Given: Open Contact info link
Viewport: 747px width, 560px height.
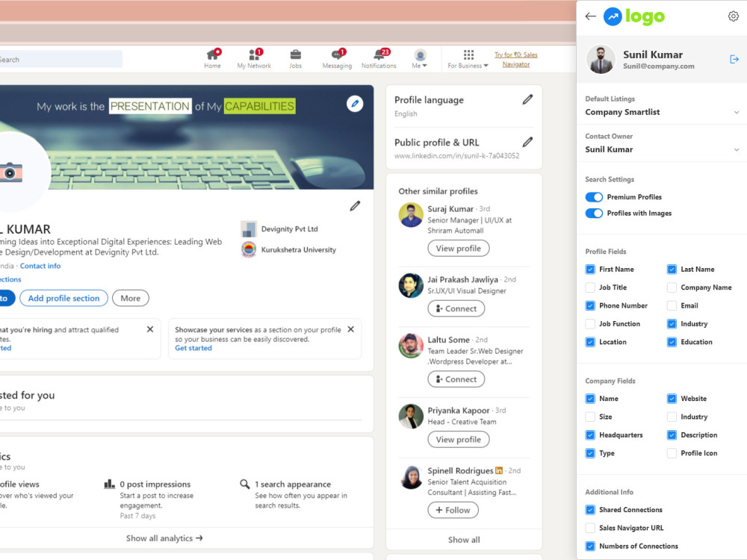Looking at the screenshot, I should [40, 266].
